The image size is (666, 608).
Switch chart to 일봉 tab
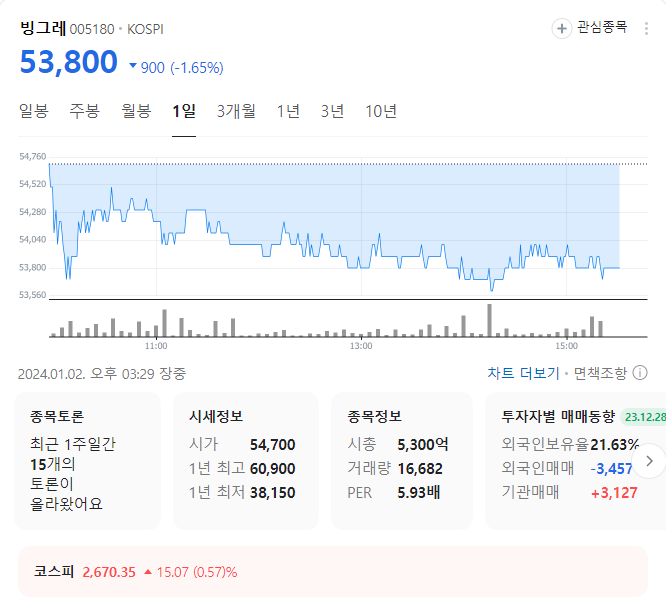[34, 111]
